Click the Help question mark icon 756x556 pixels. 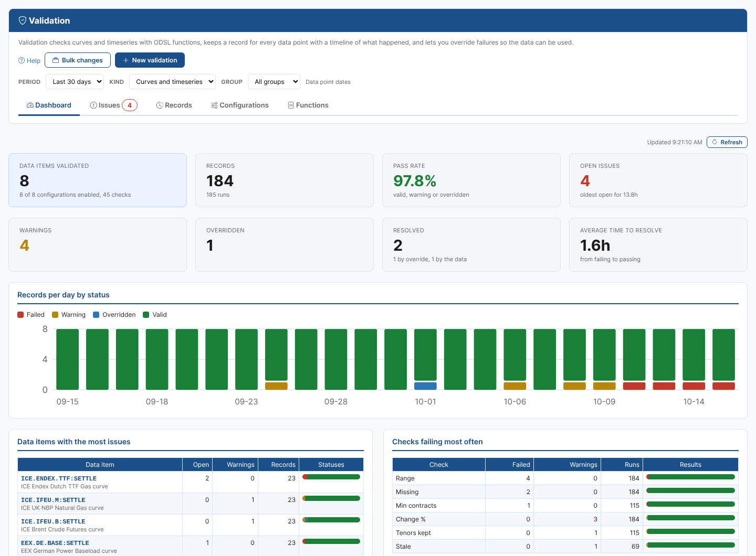point(22,60)
